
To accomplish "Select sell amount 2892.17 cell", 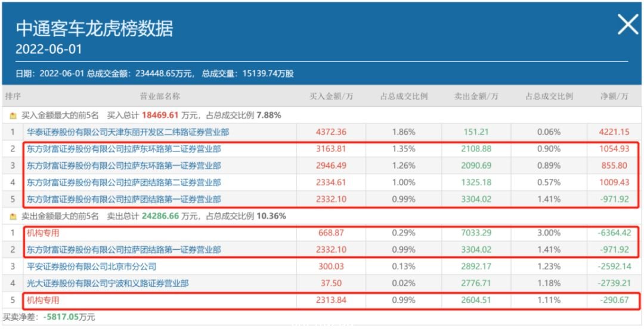I will (x=476, y=266).
